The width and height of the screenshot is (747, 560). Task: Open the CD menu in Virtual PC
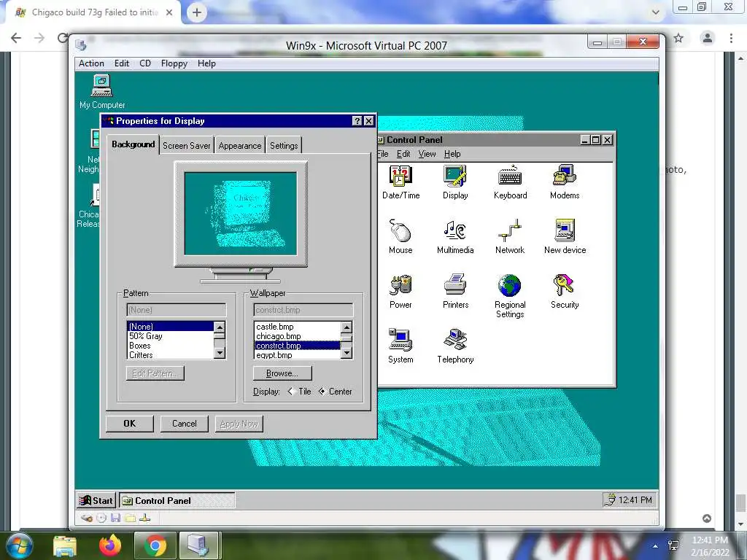(x=145, y=63)
